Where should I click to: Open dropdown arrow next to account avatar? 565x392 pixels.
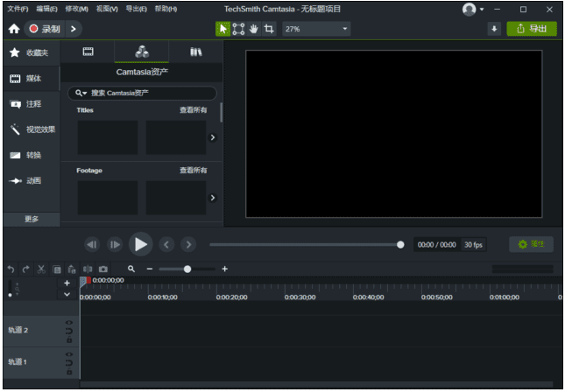click(482, 10)
